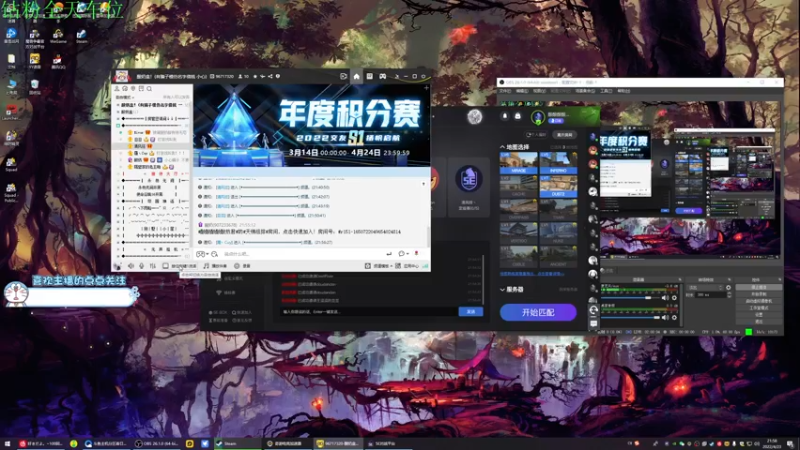Screen dimensions: 800x450
Task: Click the YY chat message input field
Action: pos(301,254)
